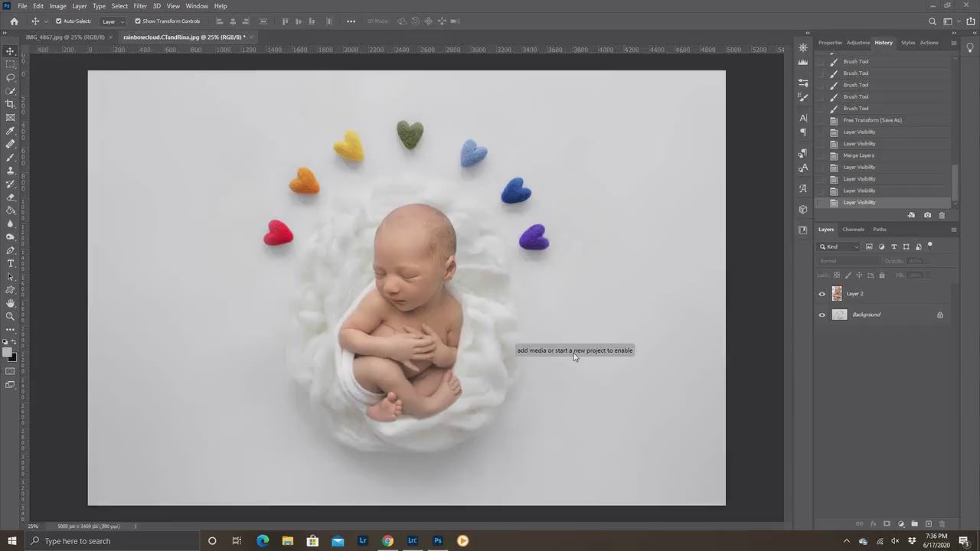This screenshot has height=551, width=980.
Task: Select the Crop tool
Action: [x=10, y=104]
